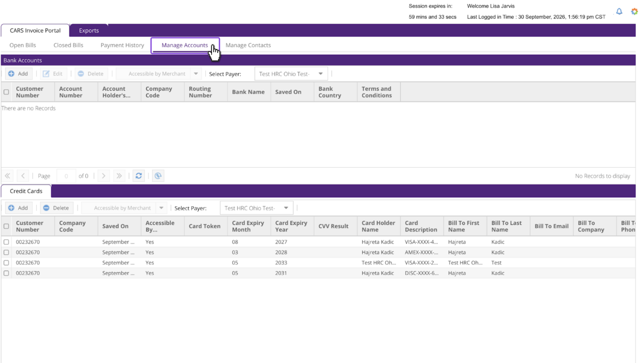Open the settings gear icon
Screen dimensions: 644x363
pos(634,11)
